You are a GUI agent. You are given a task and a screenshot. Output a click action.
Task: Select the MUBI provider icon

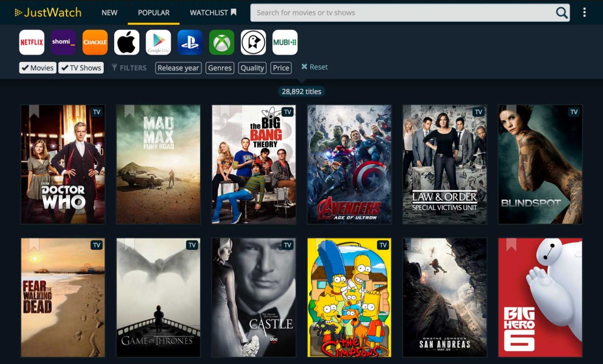point(284,42)
